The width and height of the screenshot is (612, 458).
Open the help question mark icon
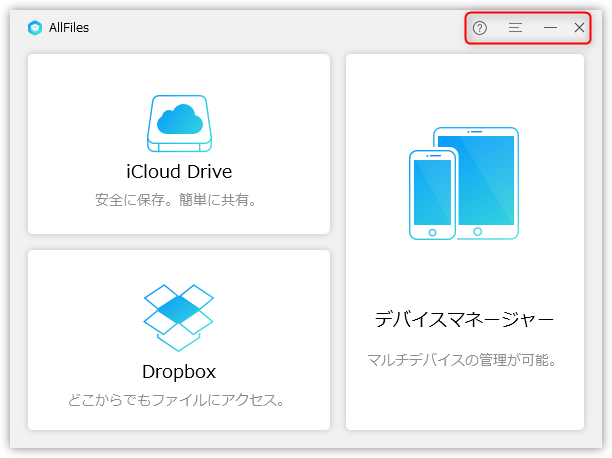[x=480, y=28]
